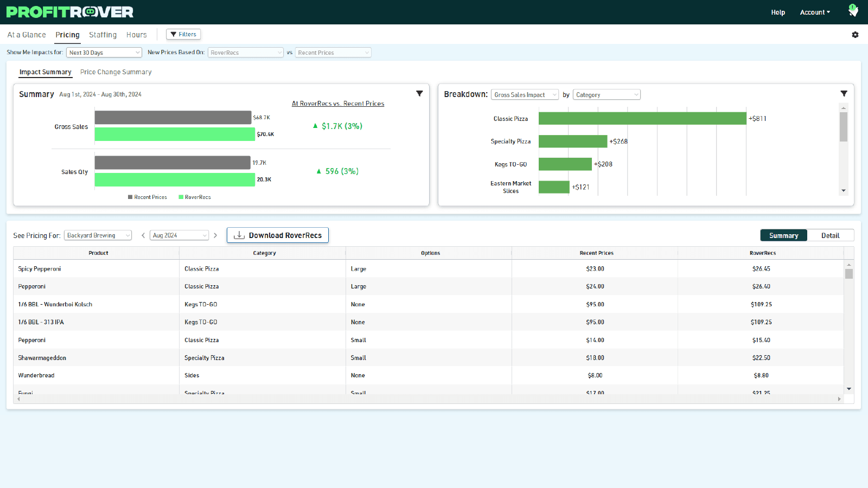868x488 pixels.
Task: Go to next month with right chevron
Action: (215, 235)
